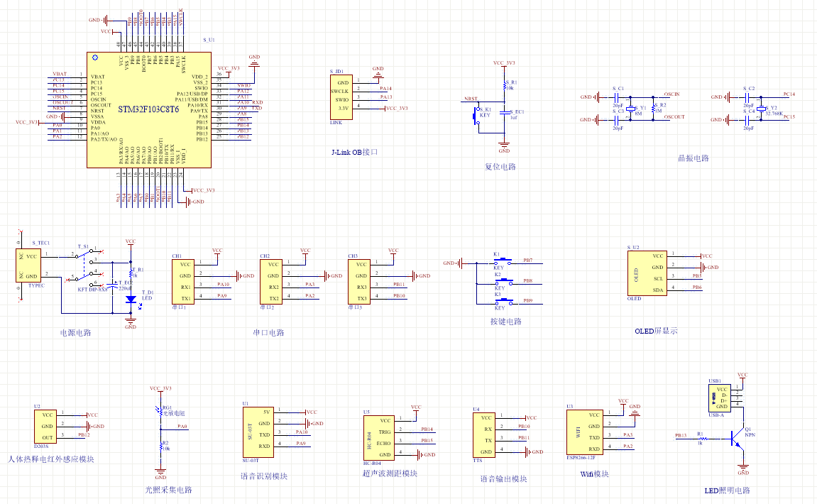Select the U4 TTS voice output module
This screenshot has width=817, height=504.
point(483,434)
